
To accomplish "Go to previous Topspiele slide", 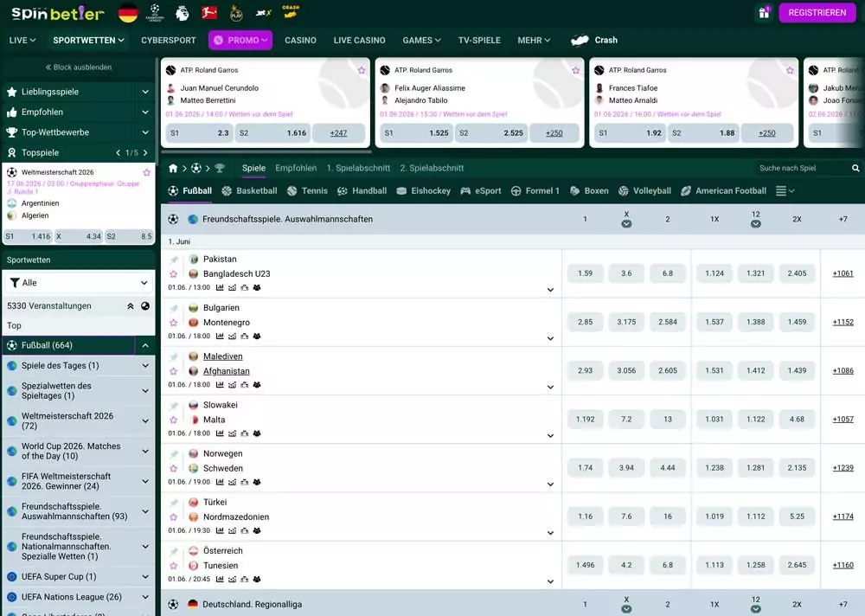I will pos(118,152).
